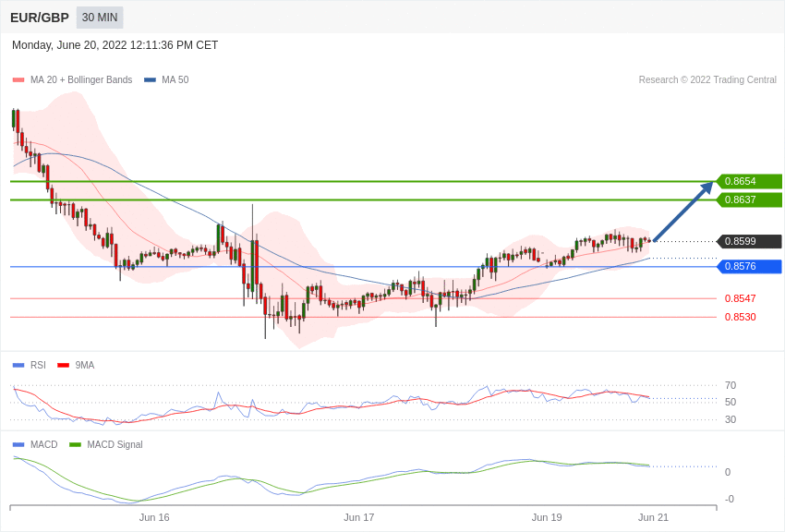Screen dimensions: 785x532
Task: Click the Jun 17 date marker
Action: [x=359, y=517]
